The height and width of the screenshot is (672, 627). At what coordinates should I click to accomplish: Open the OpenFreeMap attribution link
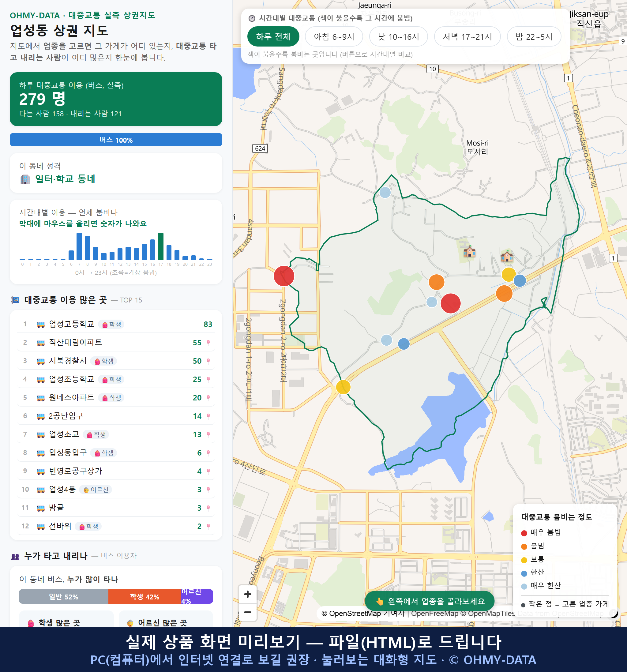[x=435, y=614]
